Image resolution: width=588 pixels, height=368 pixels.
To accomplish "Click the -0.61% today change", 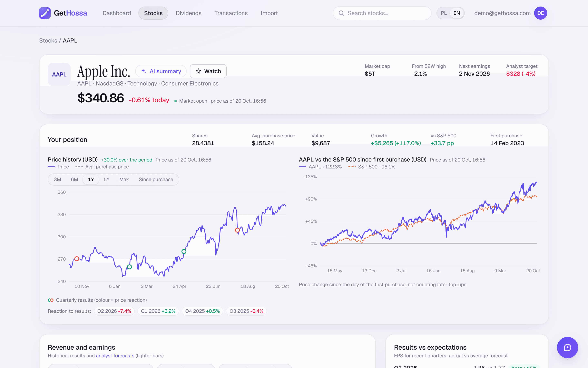I will tap(149, 100).
